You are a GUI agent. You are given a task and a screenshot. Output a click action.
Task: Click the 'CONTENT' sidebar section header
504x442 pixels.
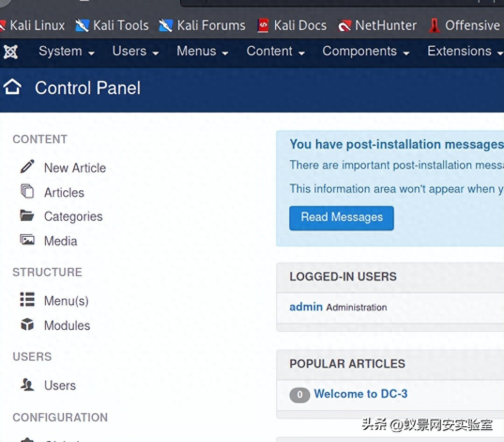point(40,139)
